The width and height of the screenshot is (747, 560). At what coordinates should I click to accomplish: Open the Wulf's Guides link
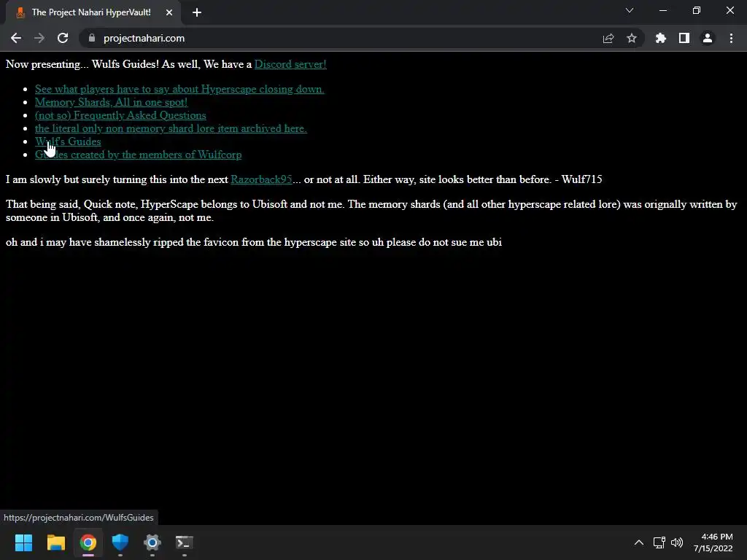pyautogui.click(x=68, y=141)
